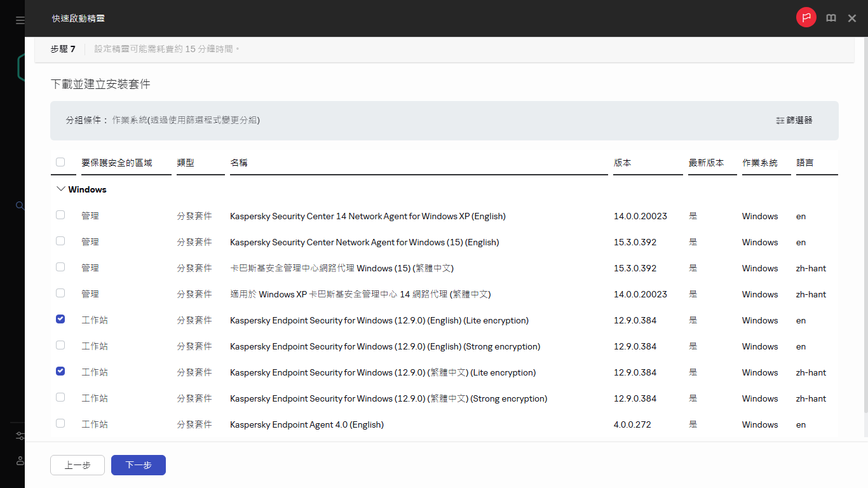Check Network Agent for Windows XP (English)
868x488 pixels.
[60, 215]
